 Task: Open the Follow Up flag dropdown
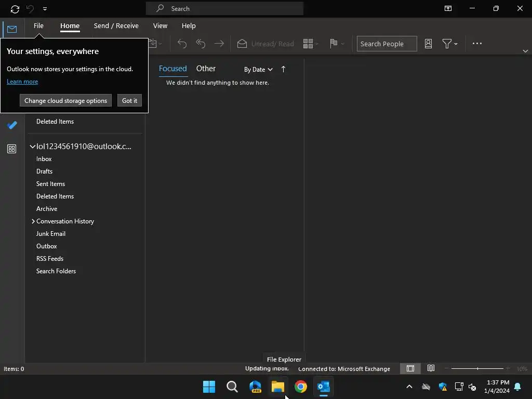coord(337,44)
